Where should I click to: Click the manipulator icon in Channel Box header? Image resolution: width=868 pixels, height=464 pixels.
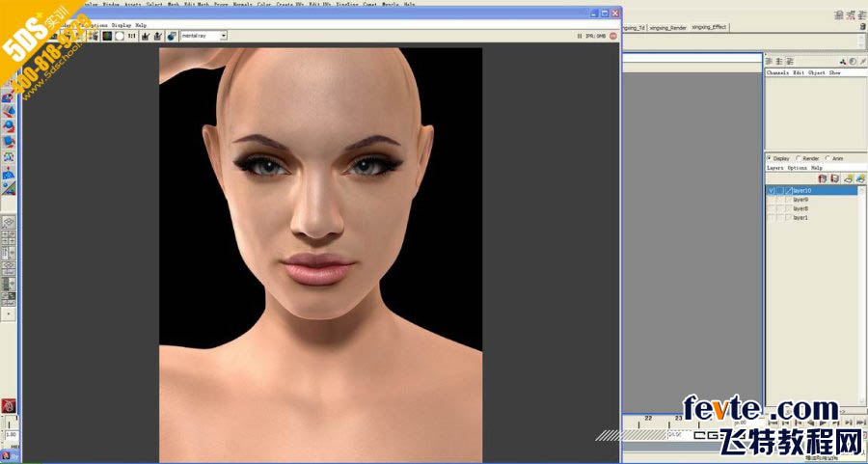pyautogui.click(x=843, y=62)
